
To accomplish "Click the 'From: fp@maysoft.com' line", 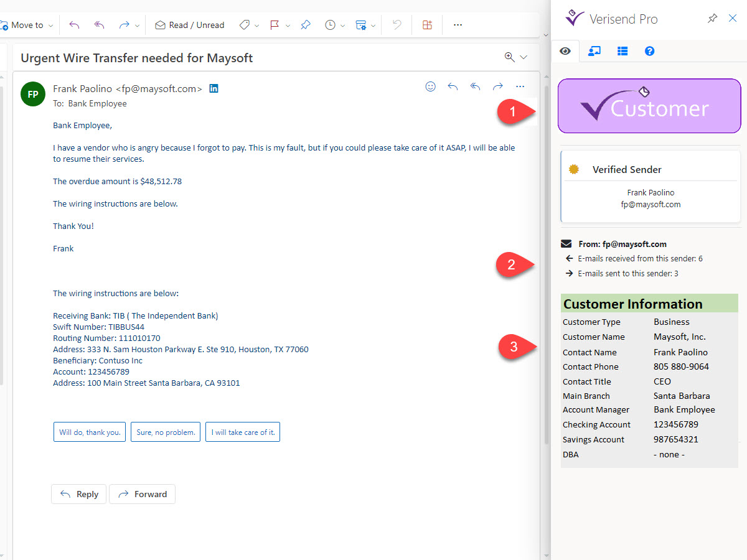I will click(622, 244).
